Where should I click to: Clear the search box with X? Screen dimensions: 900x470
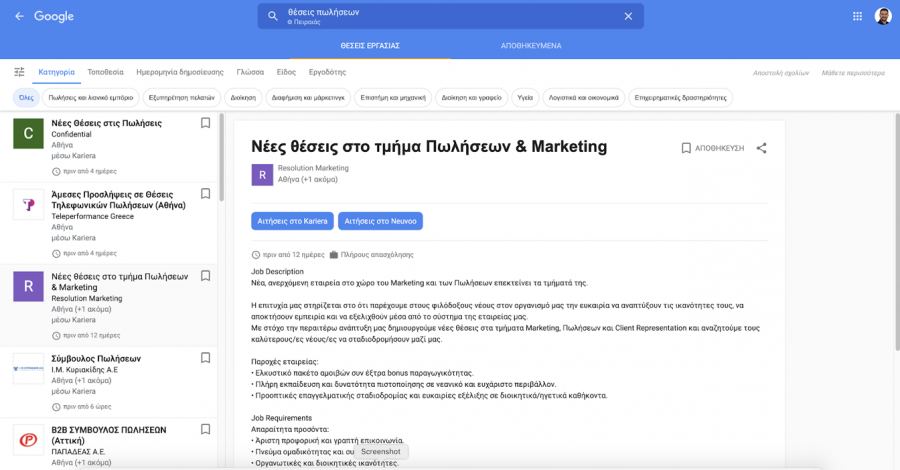tap(628, 16)
